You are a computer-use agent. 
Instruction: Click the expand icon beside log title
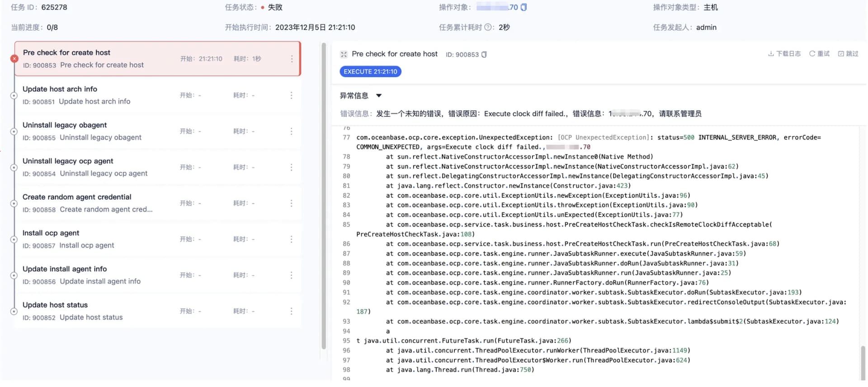click(x=344, y=54)
